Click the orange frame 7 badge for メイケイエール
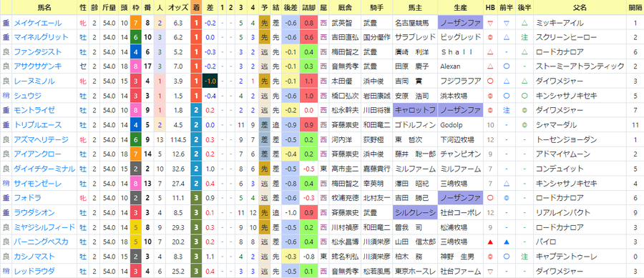This screenshot has height=278, width=644. pos(135,23)
